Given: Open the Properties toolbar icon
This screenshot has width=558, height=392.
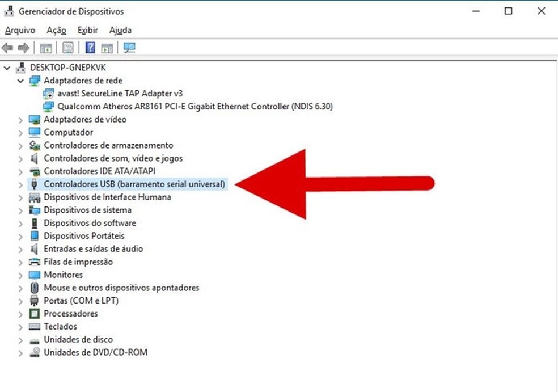Looking at the screenshot, I should [x=68, y=48].
